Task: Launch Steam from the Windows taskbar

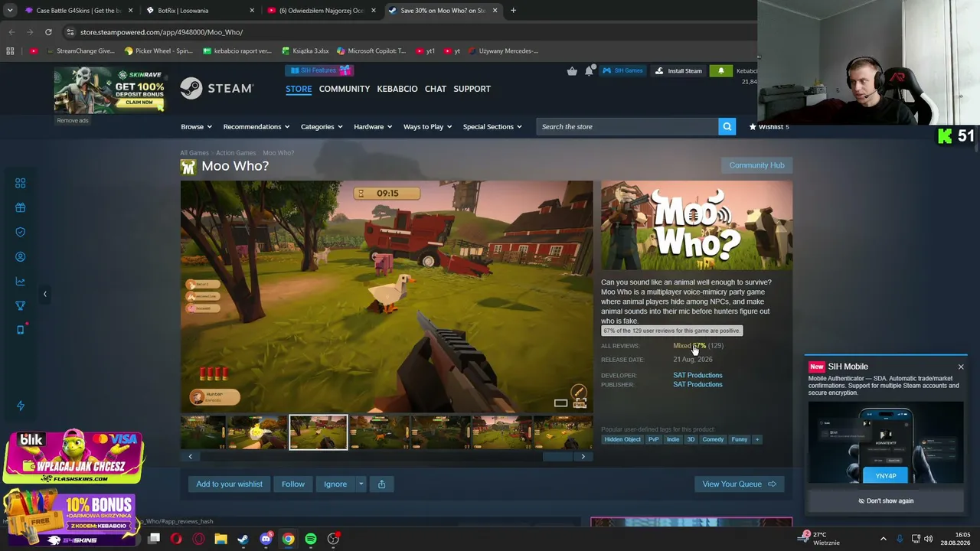Action: click(x=243, y=539)
